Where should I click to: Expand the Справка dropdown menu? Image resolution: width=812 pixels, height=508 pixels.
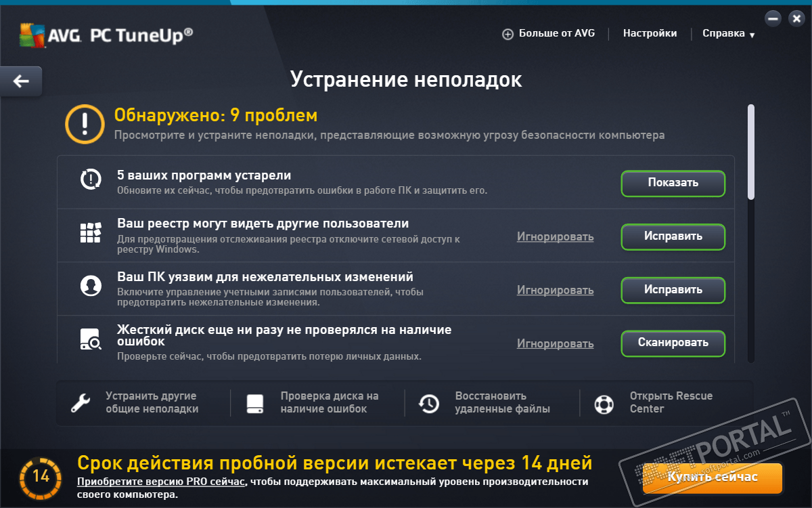[x=728, y=33]
